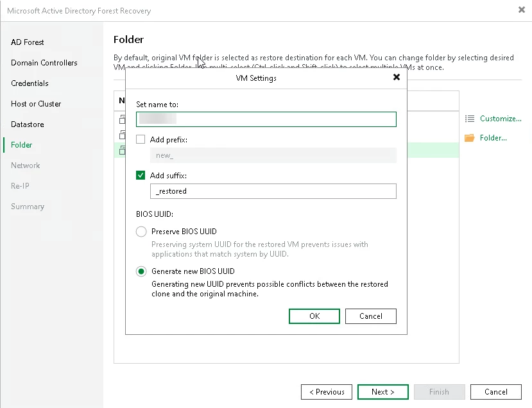Close the Forest Recovery wizard window
Image resolution: width=532 pixels, height=408 pixels.
522,10
